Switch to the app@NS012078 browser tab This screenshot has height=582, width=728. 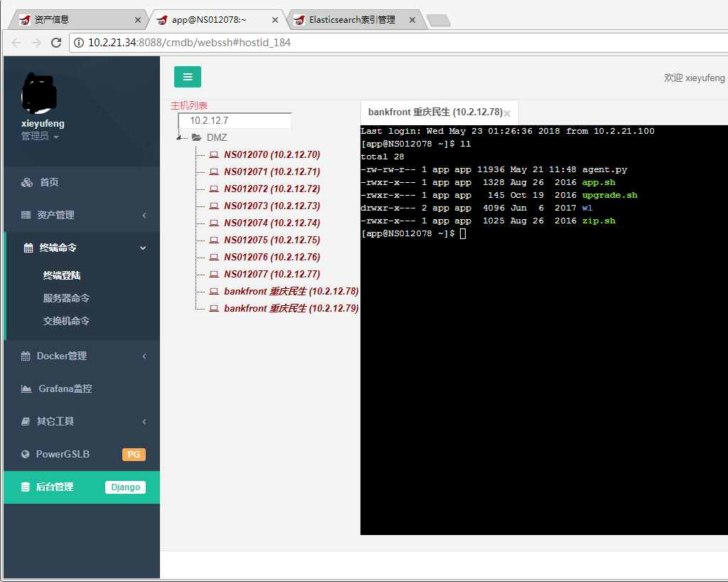216,20
